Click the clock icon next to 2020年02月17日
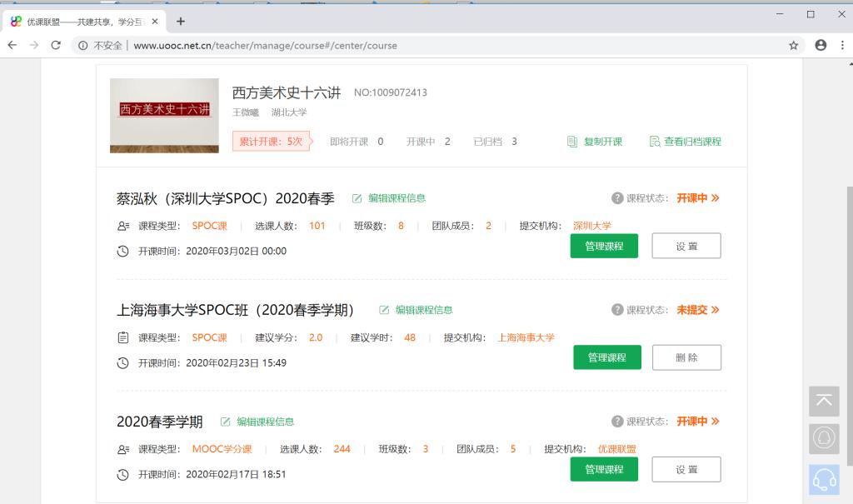 (123, 475)
